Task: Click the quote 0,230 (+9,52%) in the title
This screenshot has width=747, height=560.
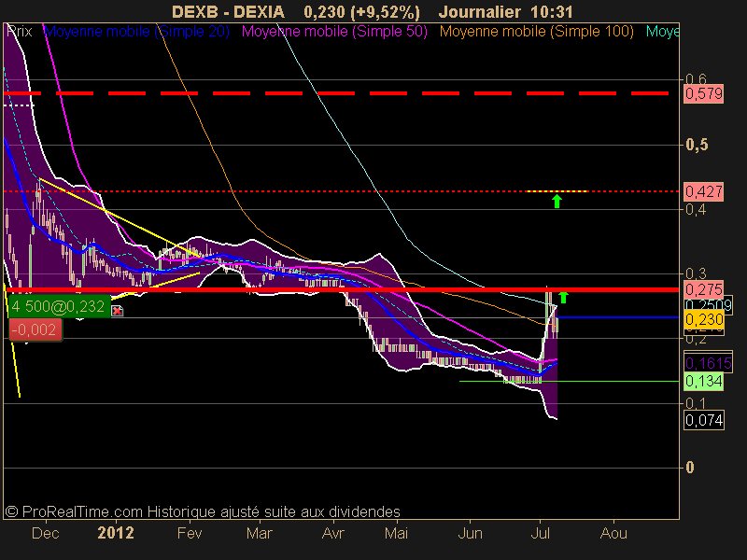Action: pyautogui.click(x=362, y=12)
